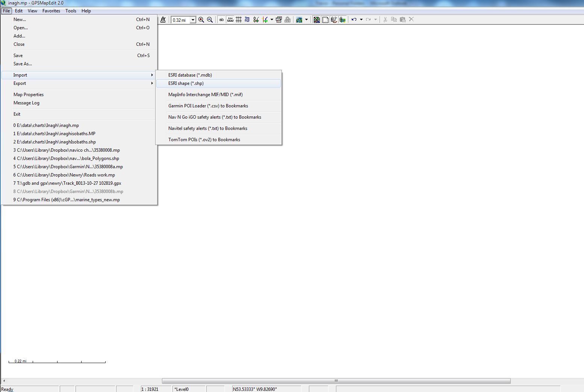This screenshot has width=584, height=392.
Task: Toggle the grid lines icon
Action: click(239, 20)
